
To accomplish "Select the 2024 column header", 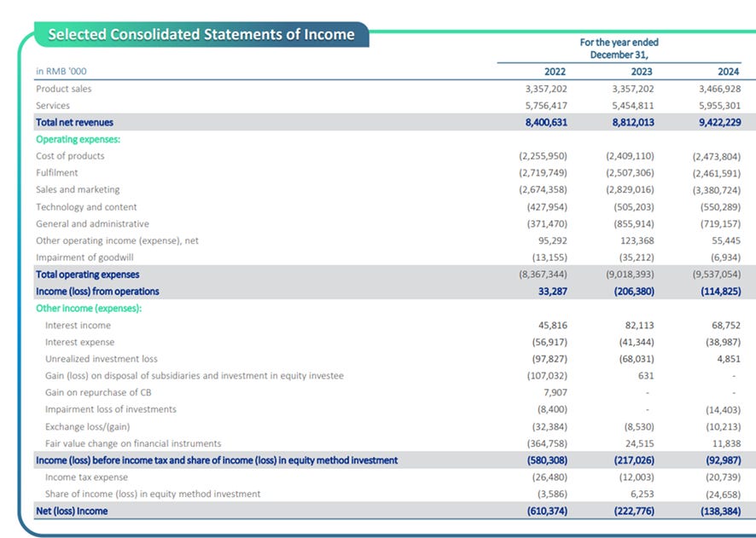I will pyautogui.click(x=729, y=72).
